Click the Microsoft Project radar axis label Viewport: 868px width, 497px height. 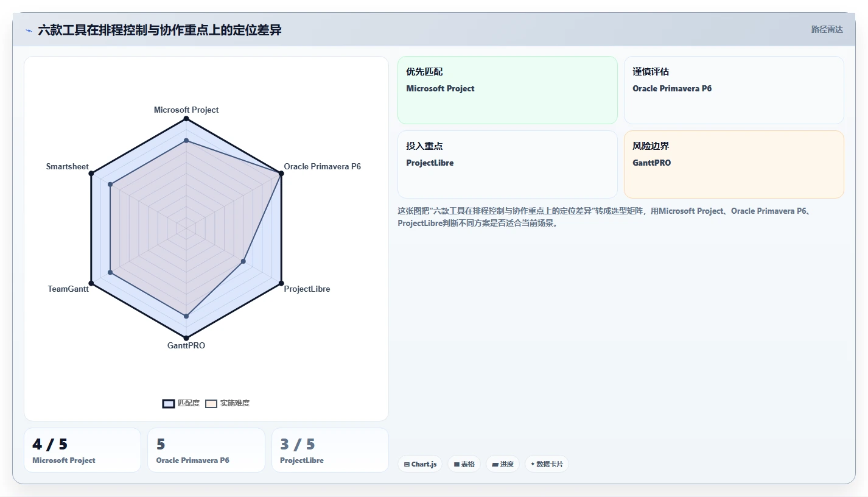[186, 110]
